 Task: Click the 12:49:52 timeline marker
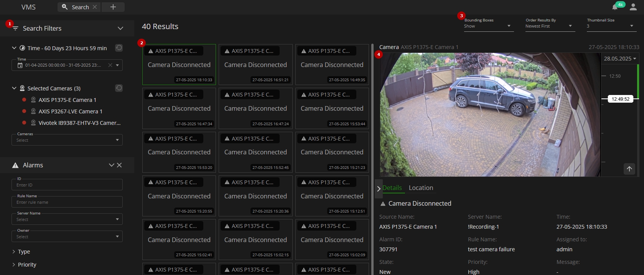click(621, 99)
